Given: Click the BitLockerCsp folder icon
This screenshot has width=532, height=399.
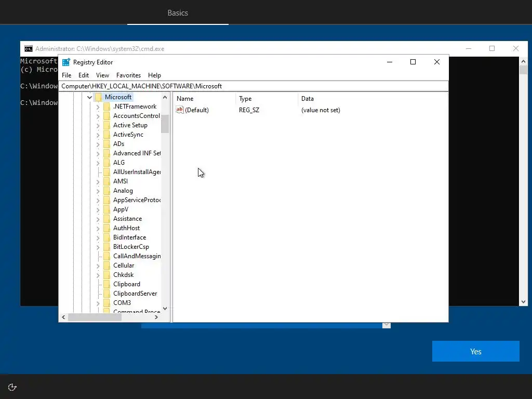Looking at the screenshot, I should click(107, 247).
